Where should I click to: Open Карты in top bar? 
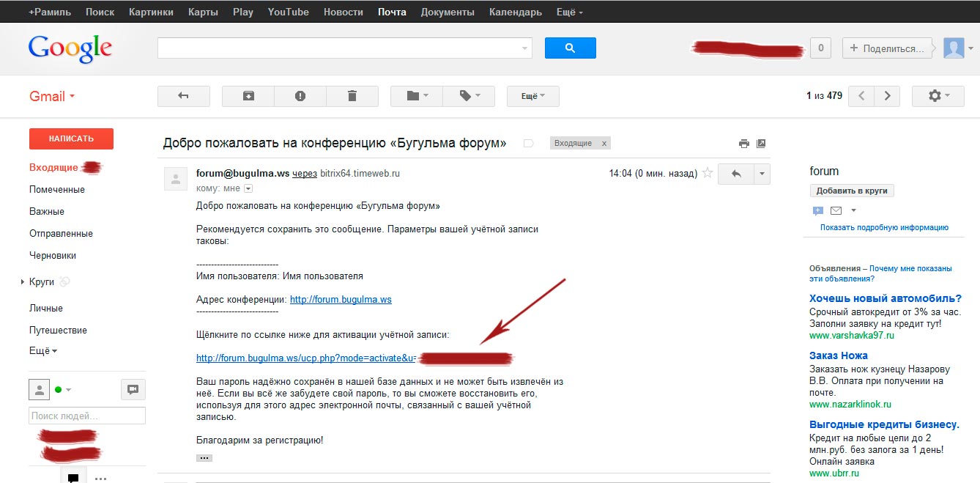[203, 12]
